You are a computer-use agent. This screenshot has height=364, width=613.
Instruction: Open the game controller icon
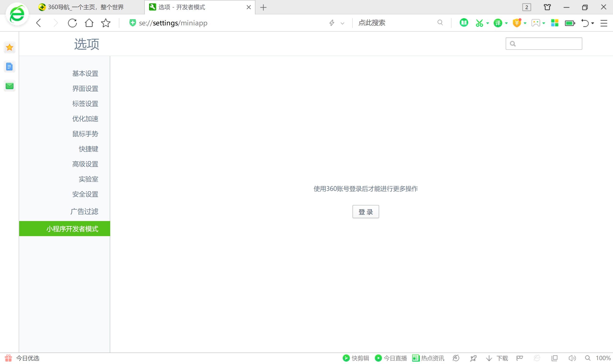(x=536, y=23)
